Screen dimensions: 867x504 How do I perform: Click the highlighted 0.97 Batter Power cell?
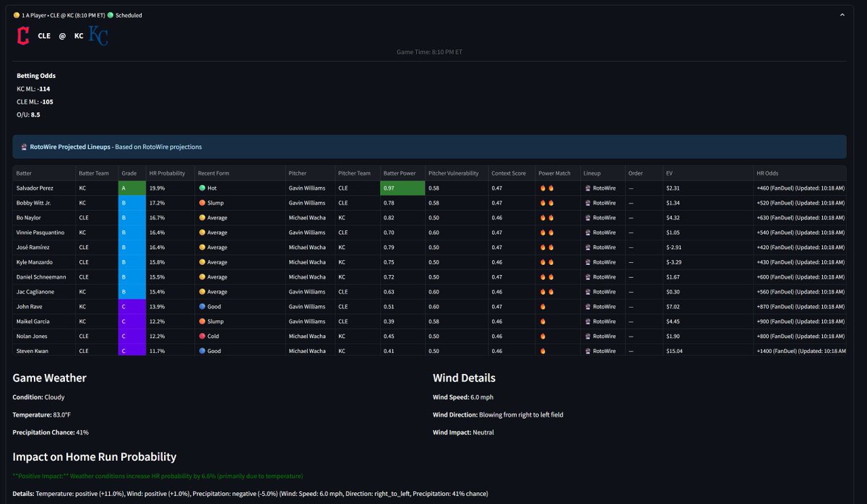(402, 188)
